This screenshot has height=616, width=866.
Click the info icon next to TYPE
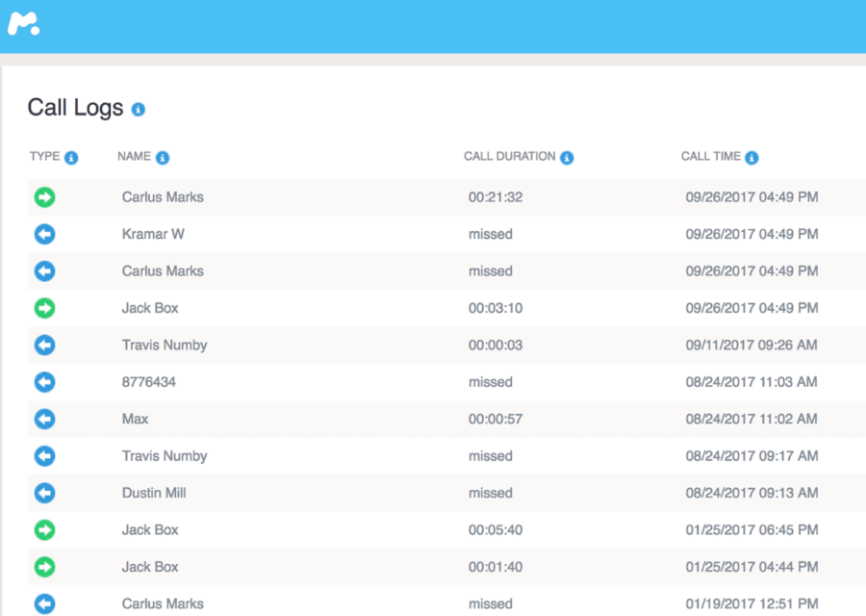point(71,158)
